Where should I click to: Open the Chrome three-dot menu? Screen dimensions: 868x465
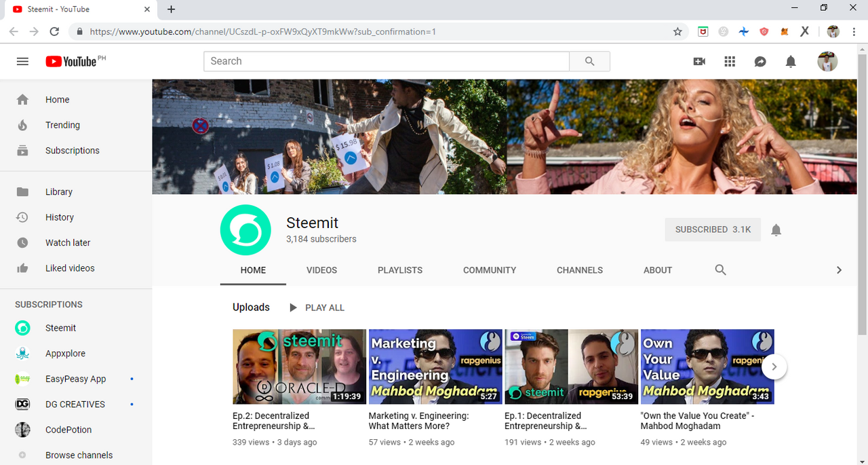point(854,31)
